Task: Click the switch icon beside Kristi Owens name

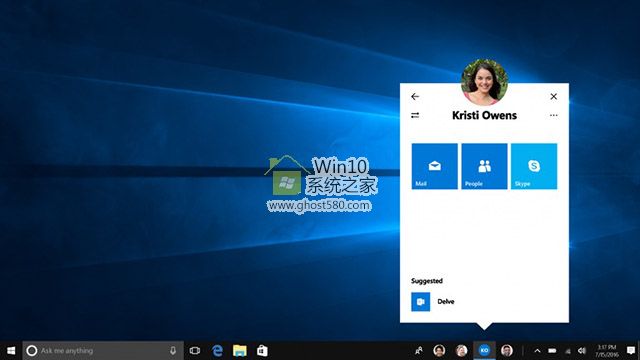Action: coord(415,116)
